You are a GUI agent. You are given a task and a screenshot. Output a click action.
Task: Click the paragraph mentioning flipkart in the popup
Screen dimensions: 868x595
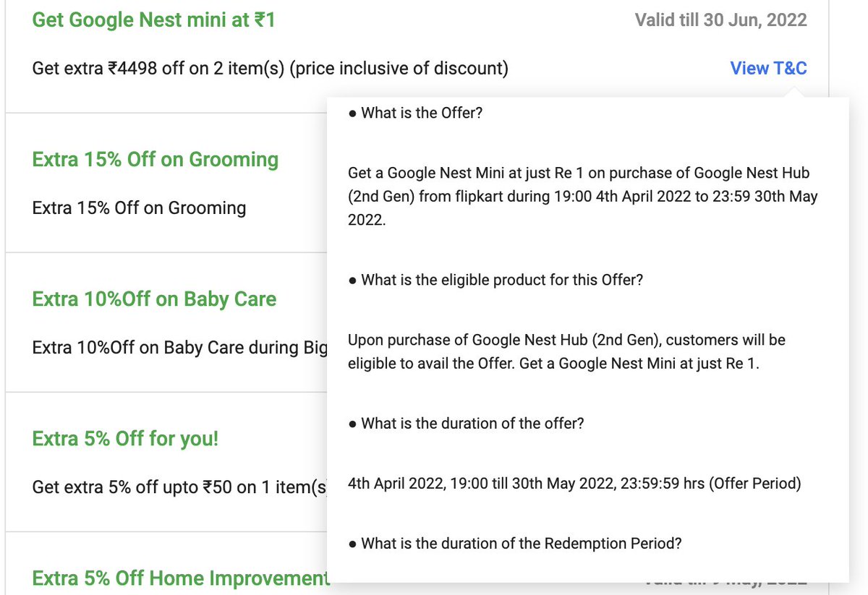(x=583, y=197)
